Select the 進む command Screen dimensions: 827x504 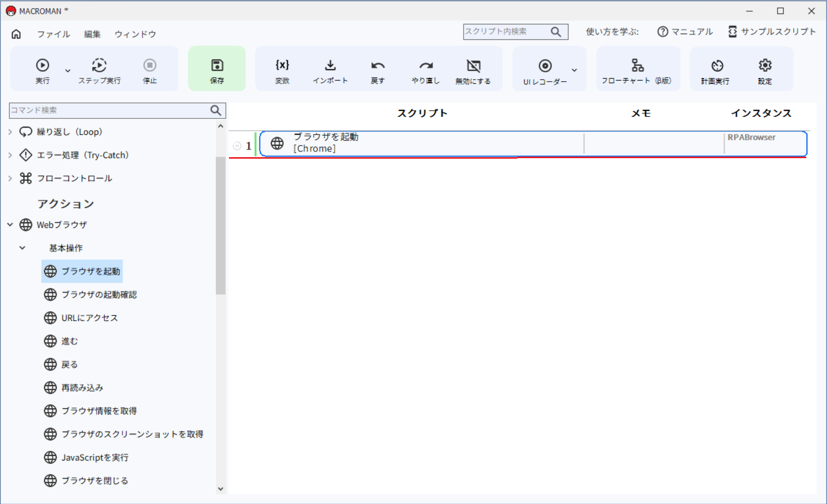pos(60,341)
